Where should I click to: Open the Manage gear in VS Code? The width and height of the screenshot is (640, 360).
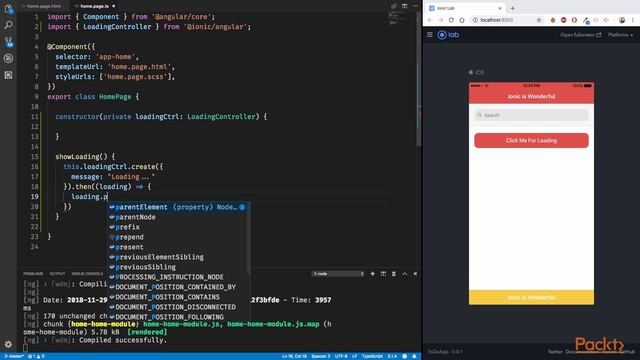pos(8,344)
